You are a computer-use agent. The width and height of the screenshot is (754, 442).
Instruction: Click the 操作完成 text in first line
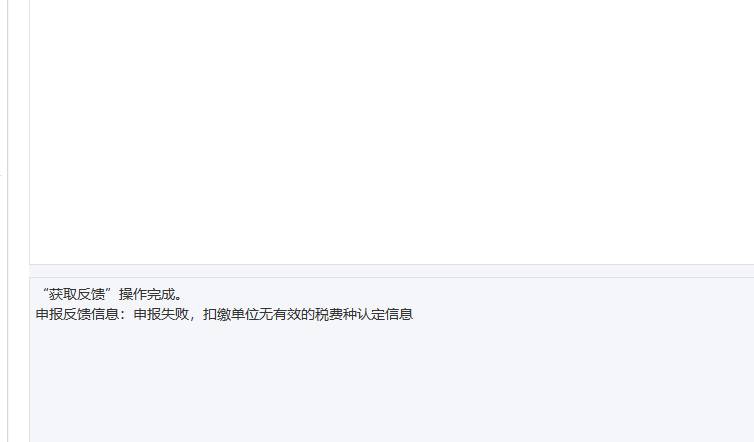[147, 294]
